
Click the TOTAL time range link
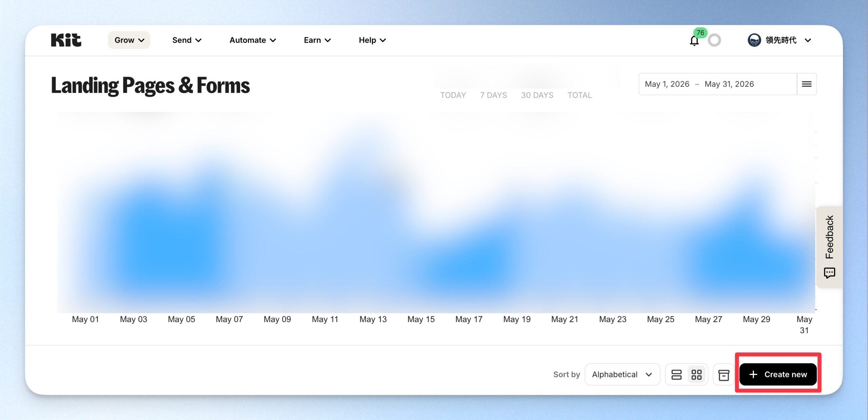[579, 95]
